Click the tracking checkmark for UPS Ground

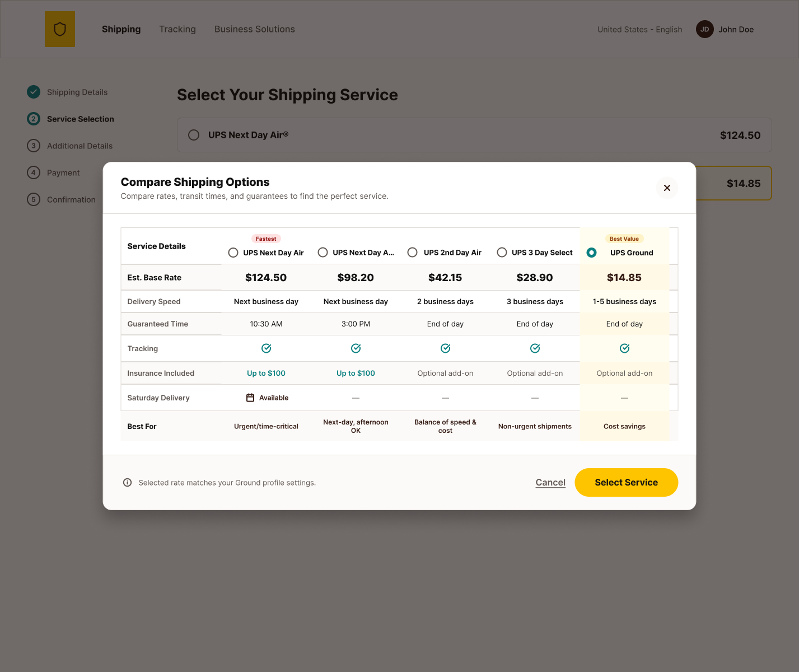click(625, 348)
